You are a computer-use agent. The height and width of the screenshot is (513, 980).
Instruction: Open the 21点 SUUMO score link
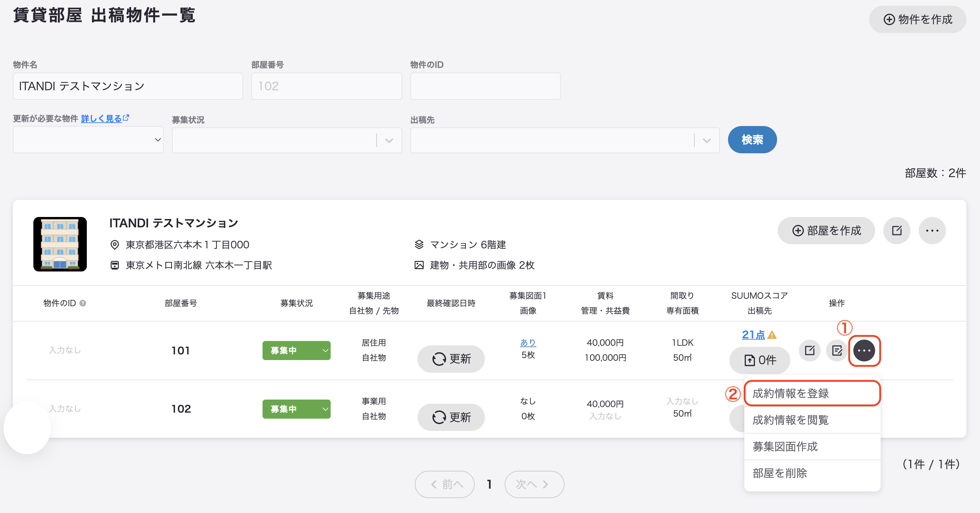[753, 335]
